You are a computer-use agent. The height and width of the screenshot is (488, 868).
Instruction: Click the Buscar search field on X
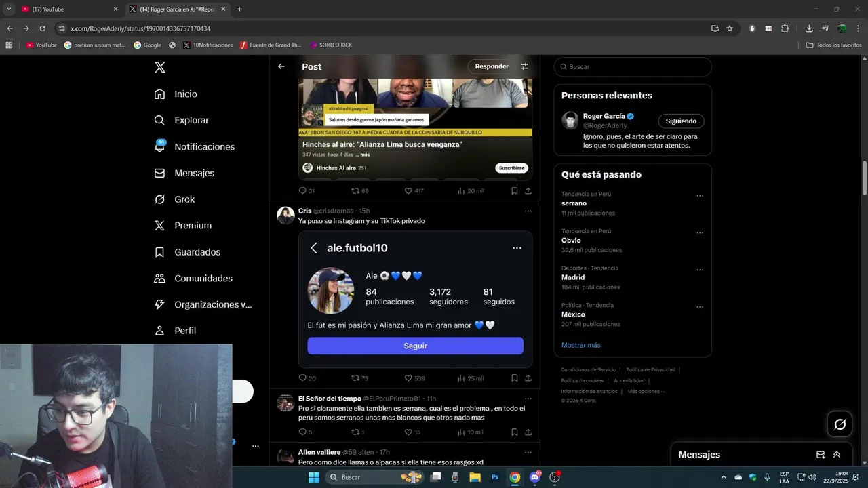(633, 66)
